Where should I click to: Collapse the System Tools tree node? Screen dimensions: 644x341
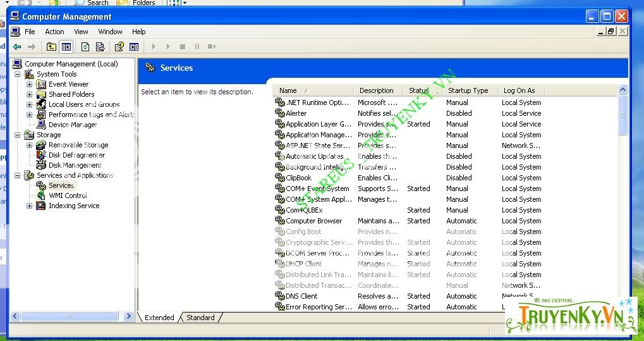click(17, 74)
